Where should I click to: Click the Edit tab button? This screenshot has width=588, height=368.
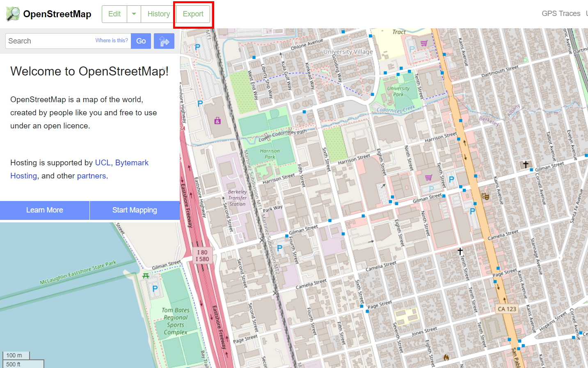114,14
